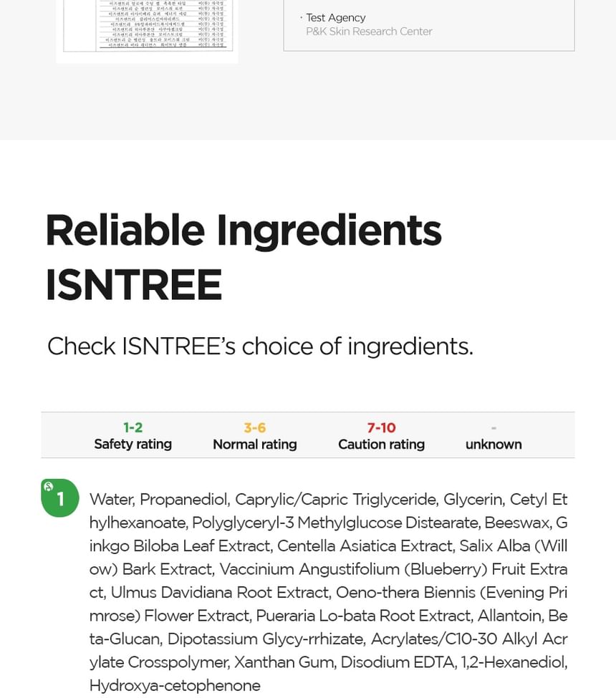Viewport: 616px width, 698px height.
Task: Select the Normal rating legend label
Action: pyautogui.click(x=254, y=445)
